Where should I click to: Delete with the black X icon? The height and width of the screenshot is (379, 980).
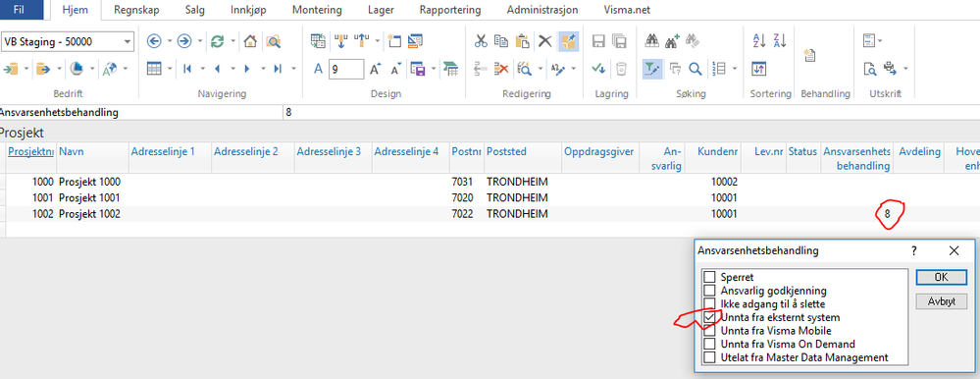[545, 41]
